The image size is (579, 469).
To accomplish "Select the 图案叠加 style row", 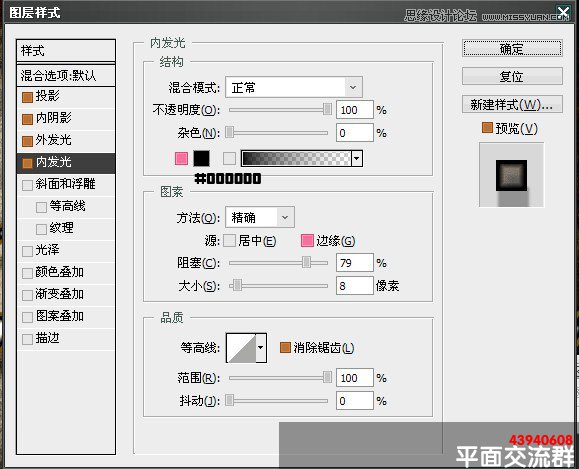I will (66, 317).
